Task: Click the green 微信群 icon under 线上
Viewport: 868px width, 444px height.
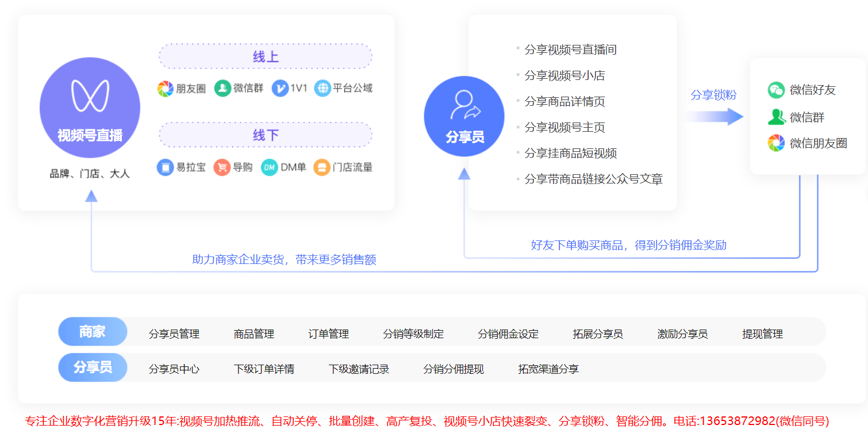Action: [x=222, y=88]
